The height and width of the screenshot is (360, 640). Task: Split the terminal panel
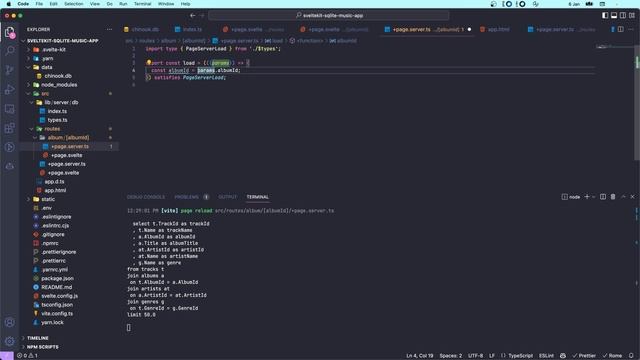pos(603,197)
